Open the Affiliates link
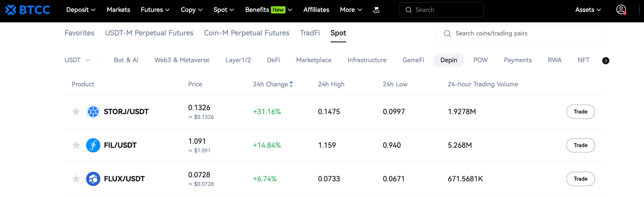 coord(316,10)
